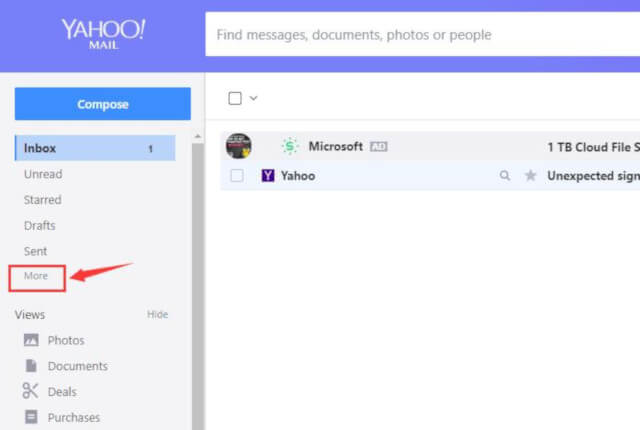Open the Purchases view
Screen dimensions: 640x430
point(74,417)
